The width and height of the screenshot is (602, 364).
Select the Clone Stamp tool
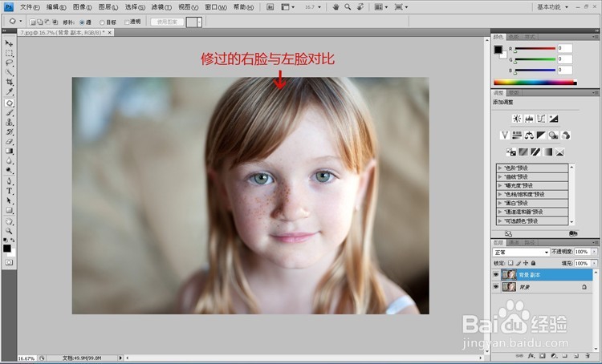click(9, 122)
